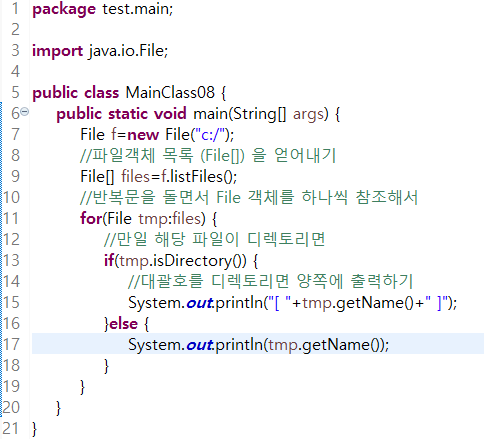
Task: Click the comment '//만일 해당 파일이 디렉토리면'
Action: click(215, 239)
